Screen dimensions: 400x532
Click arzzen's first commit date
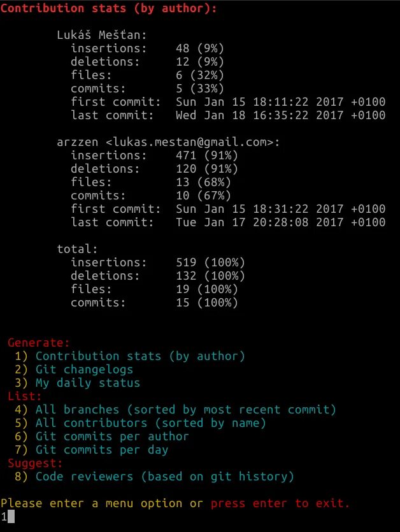(281, 209)
